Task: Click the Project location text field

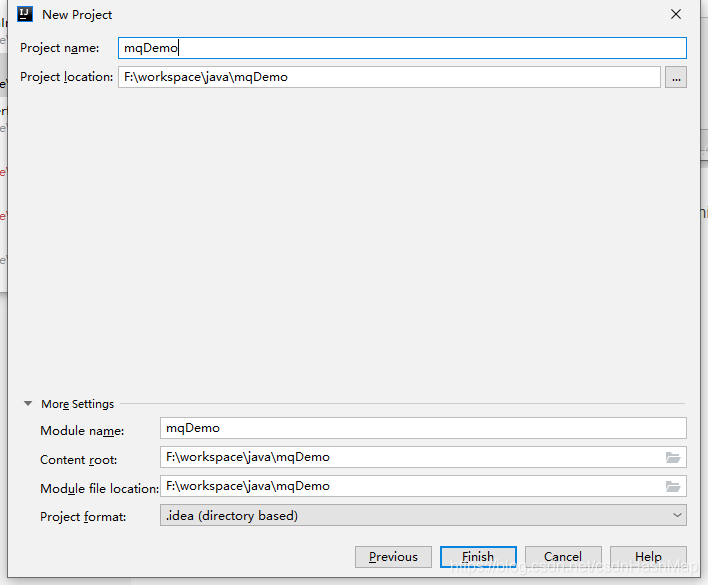Action: coord(389,77)
